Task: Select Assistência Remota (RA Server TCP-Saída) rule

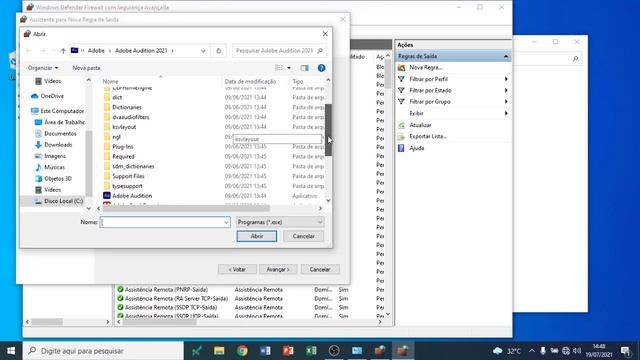Action: tap(176, 298)
